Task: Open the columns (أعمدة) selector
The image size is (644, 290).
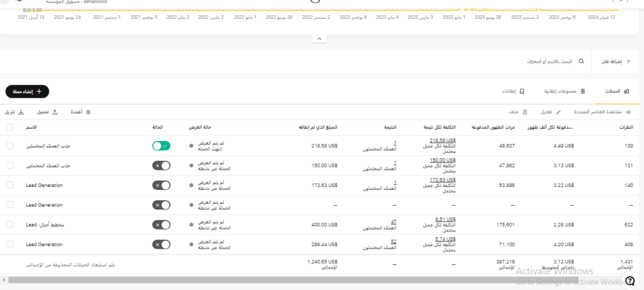Action: pos(87,112)
